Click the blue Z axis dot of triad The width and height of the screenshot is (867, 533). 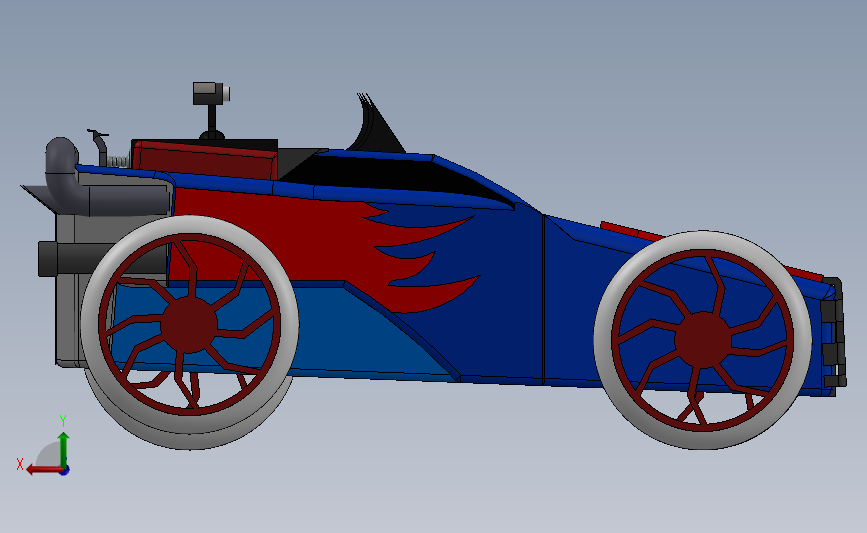[x=65, y=471]
